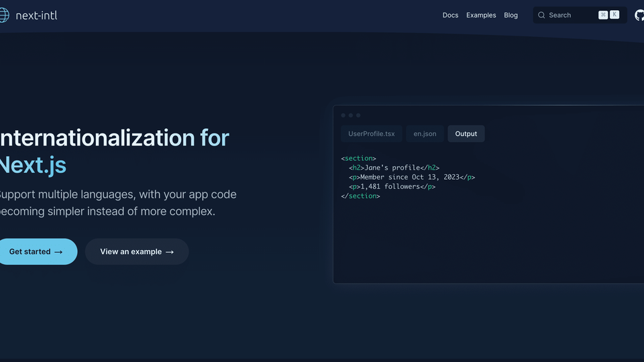Click the opening <section> tag line
This screenshot has height=362, width=644.
tap(358, 158)
